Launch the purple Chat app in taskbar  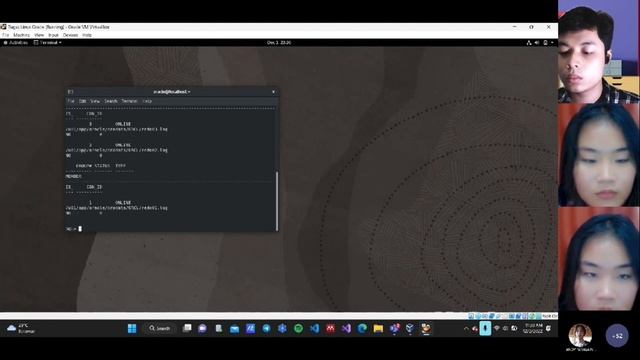pyautogui.click(x=202, y=329)
